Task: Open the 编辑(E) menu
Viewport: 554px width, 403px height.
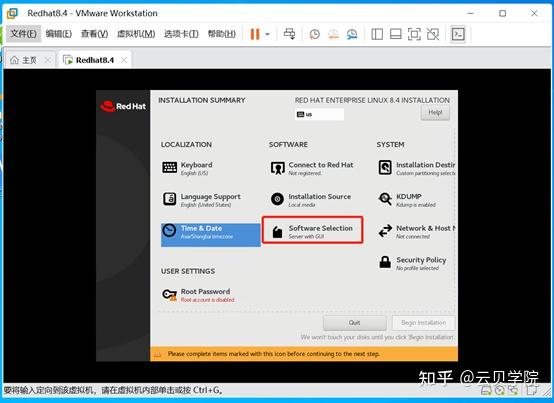Action: [x=59, y=34]
